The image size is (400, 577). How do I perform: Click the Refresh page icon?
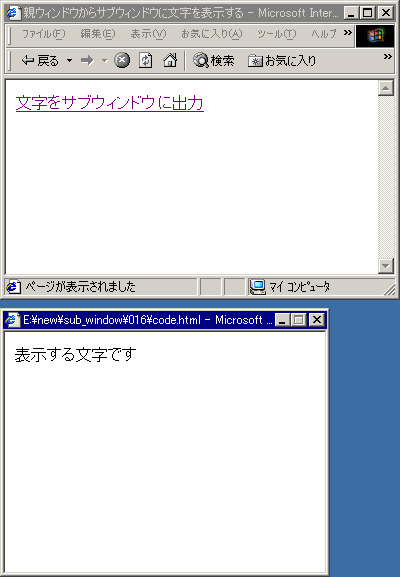point(145,60)
